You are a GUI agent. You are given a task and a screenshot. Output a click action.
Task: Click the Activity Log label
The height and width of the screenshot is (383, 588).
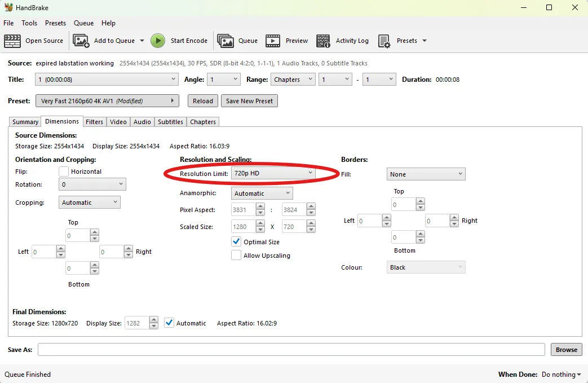[352, 41]
